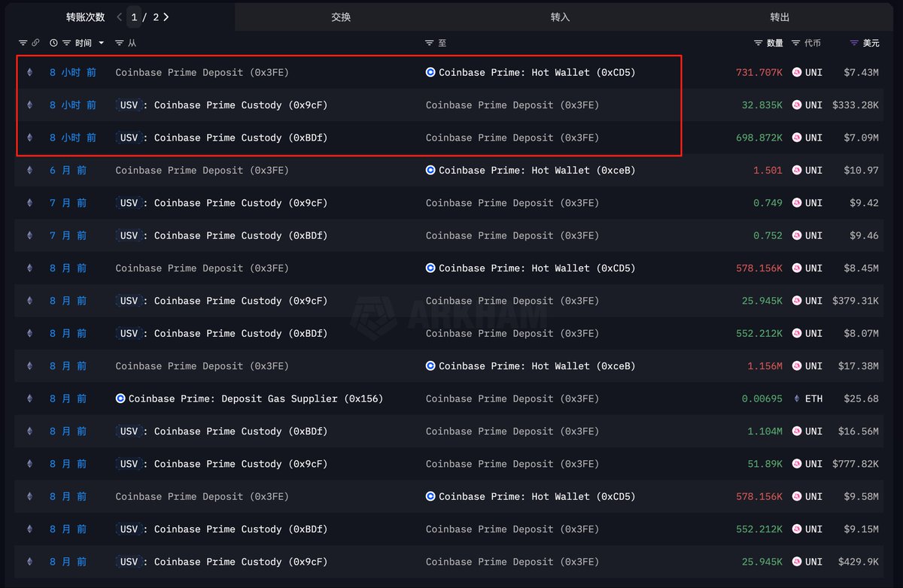Click the clock icon beside 时间

pos(53,43)
